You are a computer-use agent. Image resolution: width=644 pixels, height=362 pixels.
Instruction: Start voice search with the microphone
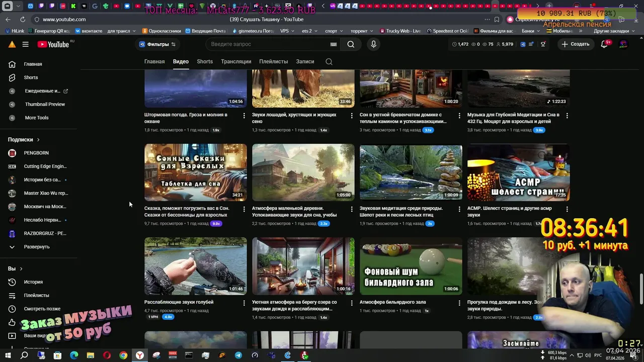[373, 44]
